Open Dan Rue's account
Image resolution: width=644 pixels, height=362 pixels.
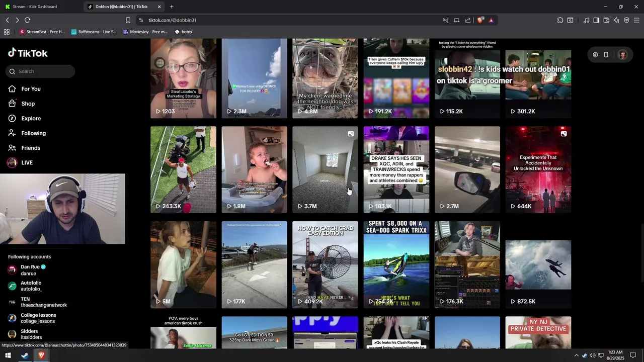pos(33,270)
